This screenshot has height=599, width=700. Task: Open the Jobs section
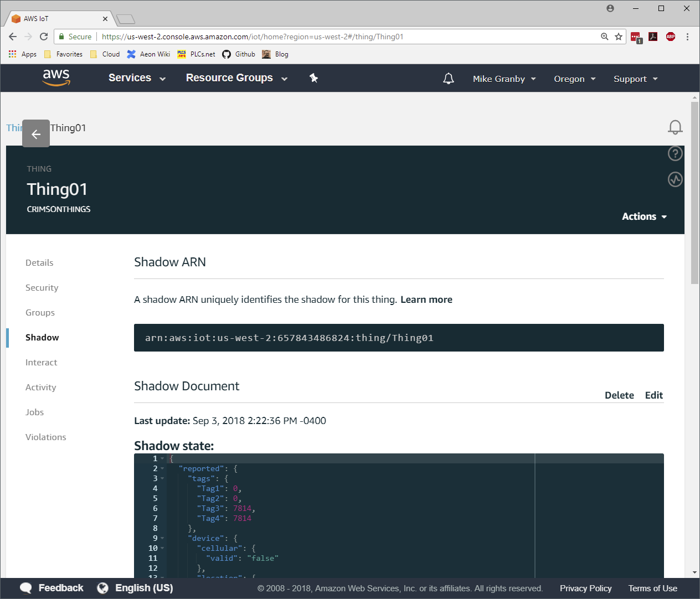pos(34,412)
